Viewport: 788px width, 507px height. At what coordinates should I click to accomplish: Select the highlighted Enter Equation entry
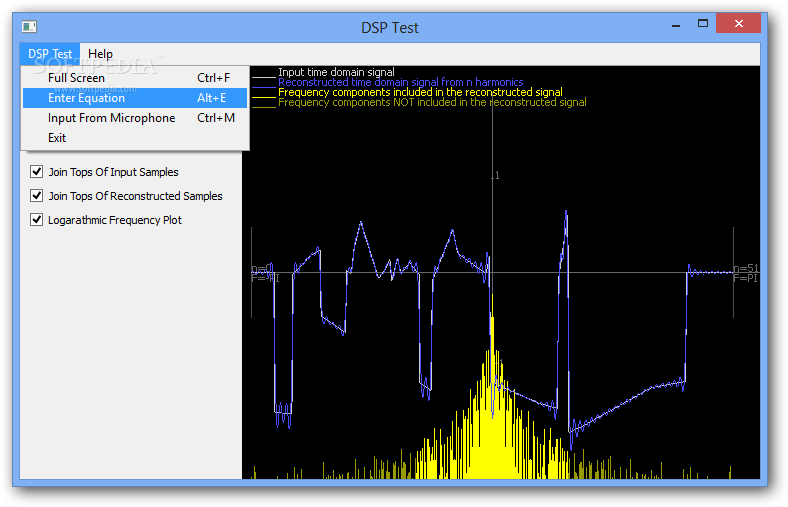point(86,98)
